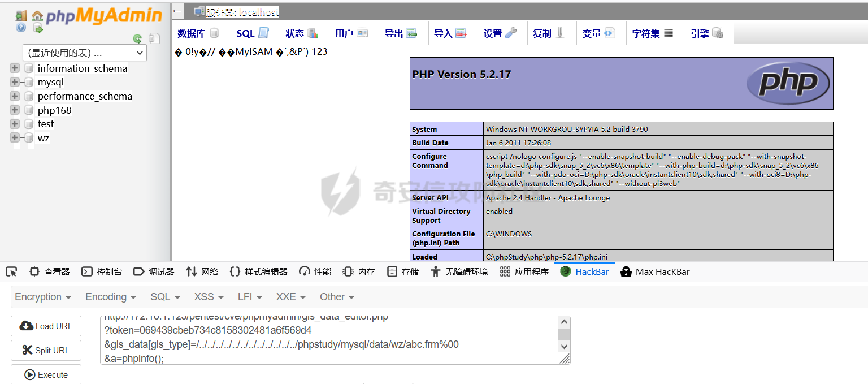
Task: Open the 引擎 (Engines) tab
Action: (707, 33)
